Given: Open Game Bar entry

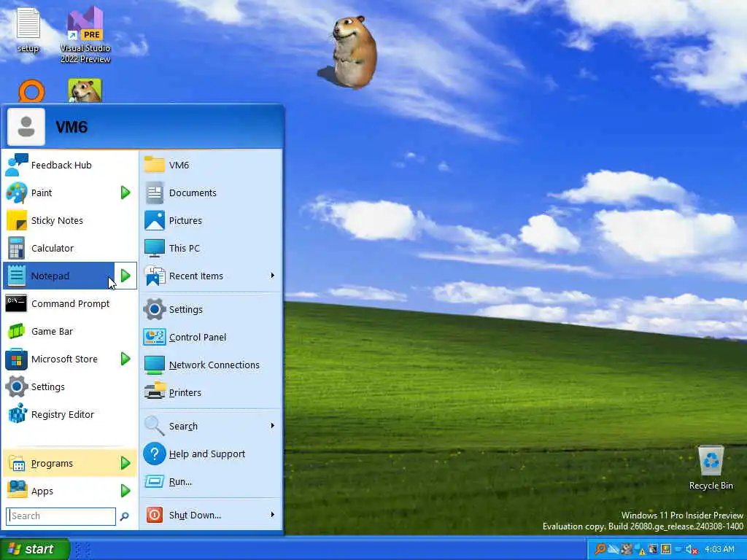Looking at the screenshot, I should [x=69, y=332].
